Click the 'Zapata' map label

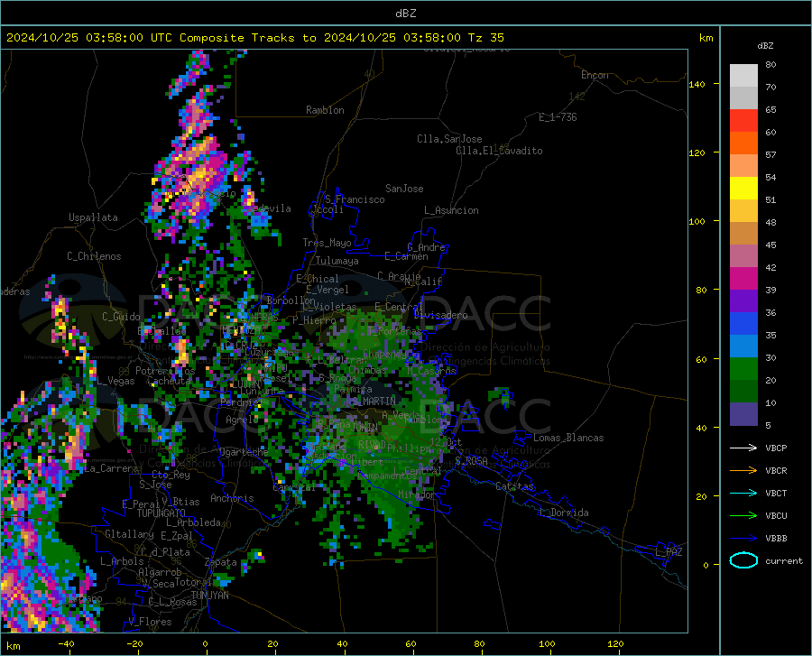coord(221,562)
